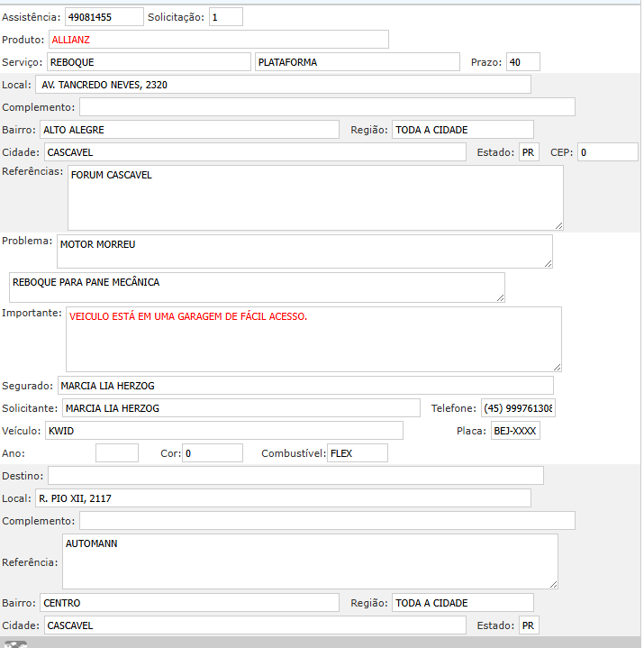This screenshot has width=644, height=648.
Task: Click the Telefone field
Action: coord(518,408)
